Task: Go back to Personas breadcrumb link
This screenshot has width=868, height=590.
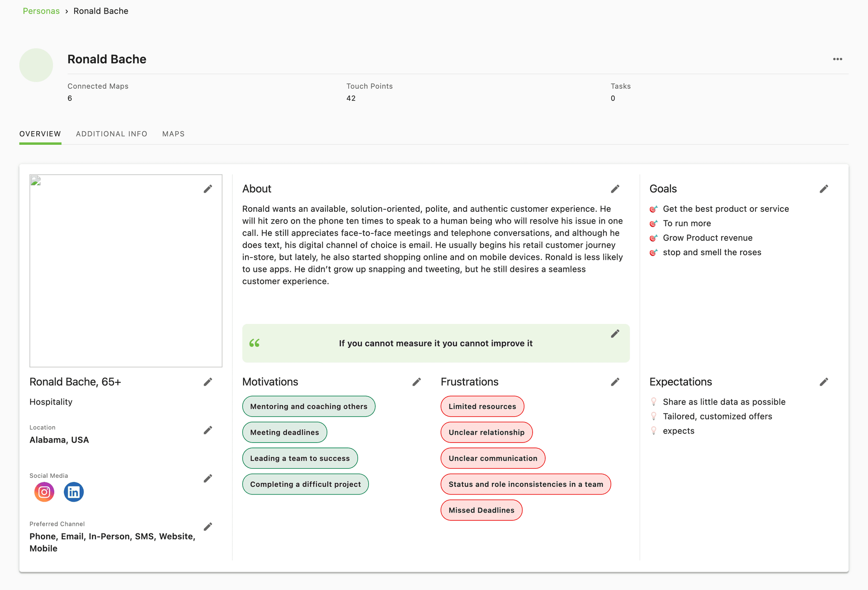Action: coord(41,11)
